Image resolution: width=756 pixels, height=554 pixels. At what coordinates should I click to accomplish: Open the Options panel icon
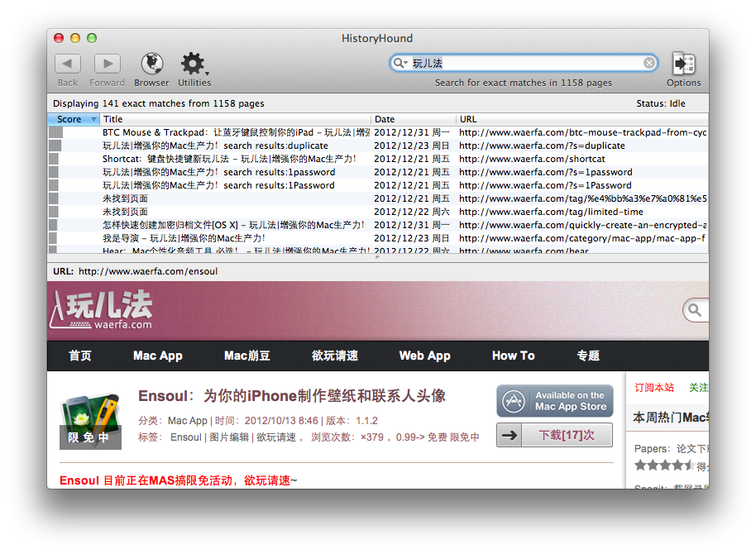coord(683,64)
